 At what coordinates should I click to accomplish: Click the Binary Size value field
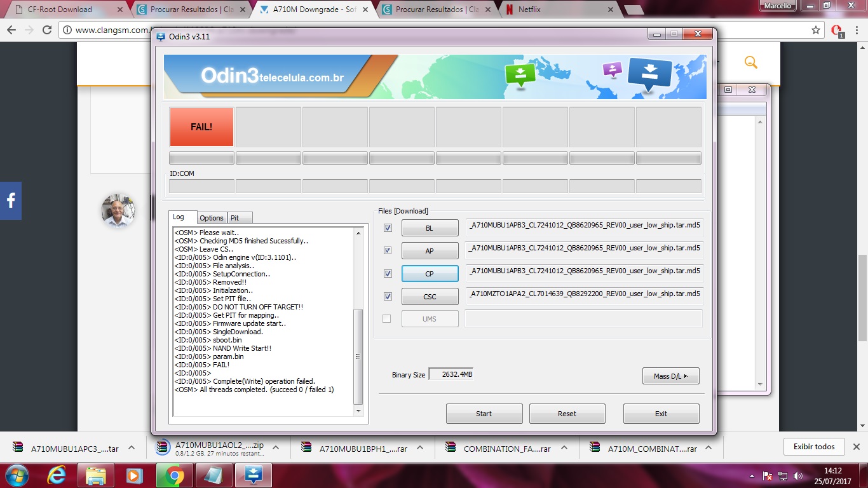451,374
